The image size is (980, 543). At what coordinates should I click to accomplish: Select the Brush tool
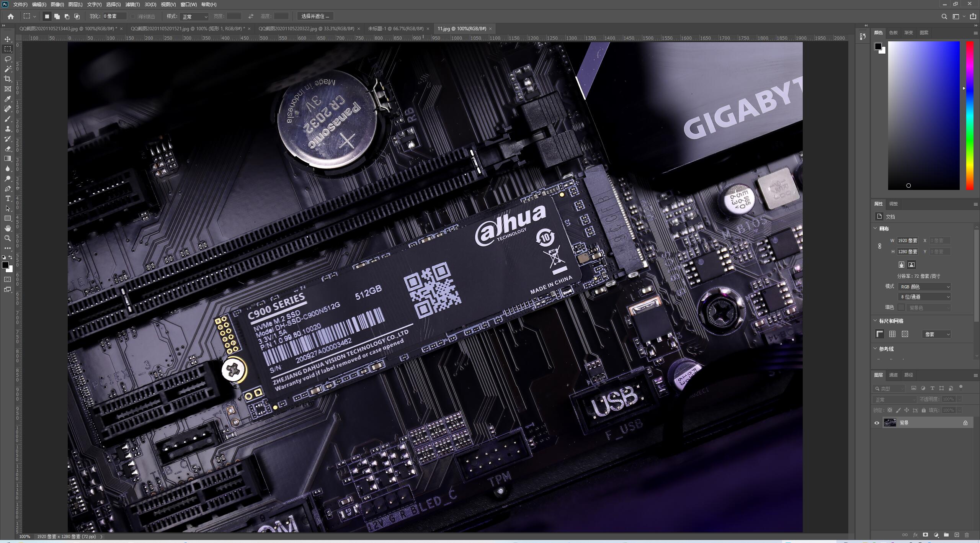click(8, 119)
